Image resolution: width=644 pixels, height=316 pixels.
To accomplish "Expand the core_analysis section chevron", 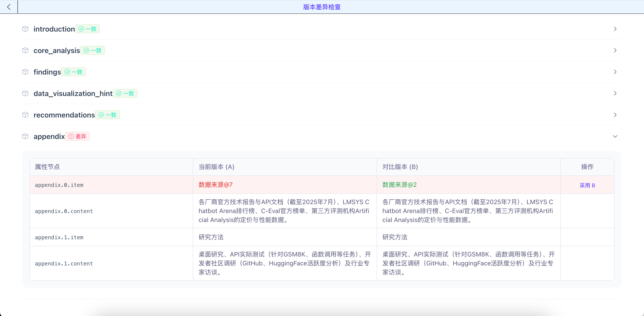I will point(615,51).
